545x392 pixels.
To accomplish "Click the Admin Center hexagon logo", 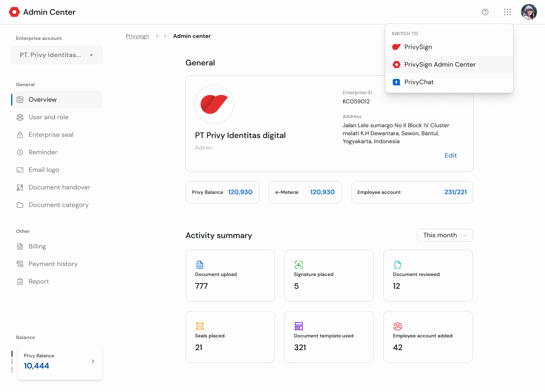I will pyautogui.click(x=14, y=12).
